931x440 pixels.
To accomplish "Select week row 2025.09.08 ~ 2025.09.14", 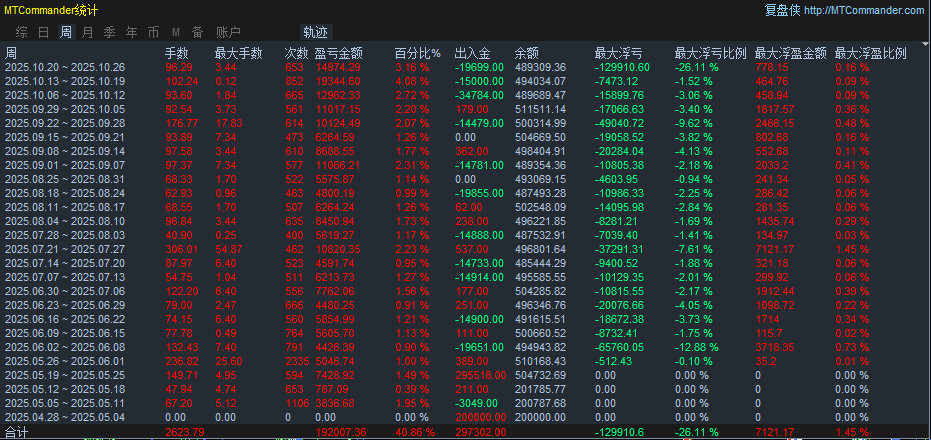I will point(466,151).
